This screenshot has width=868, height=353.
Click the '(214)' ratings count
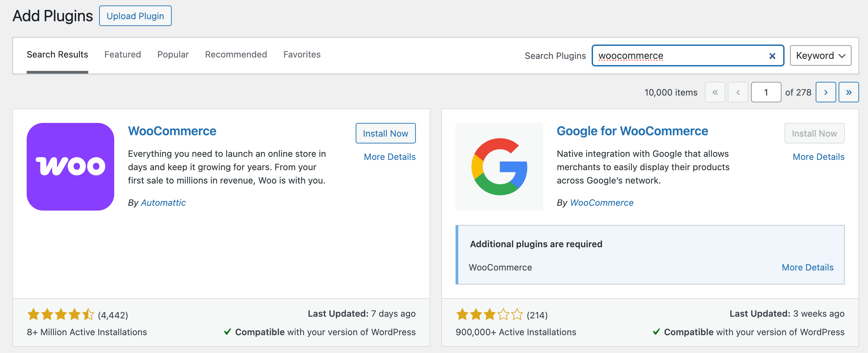point(537,315)
